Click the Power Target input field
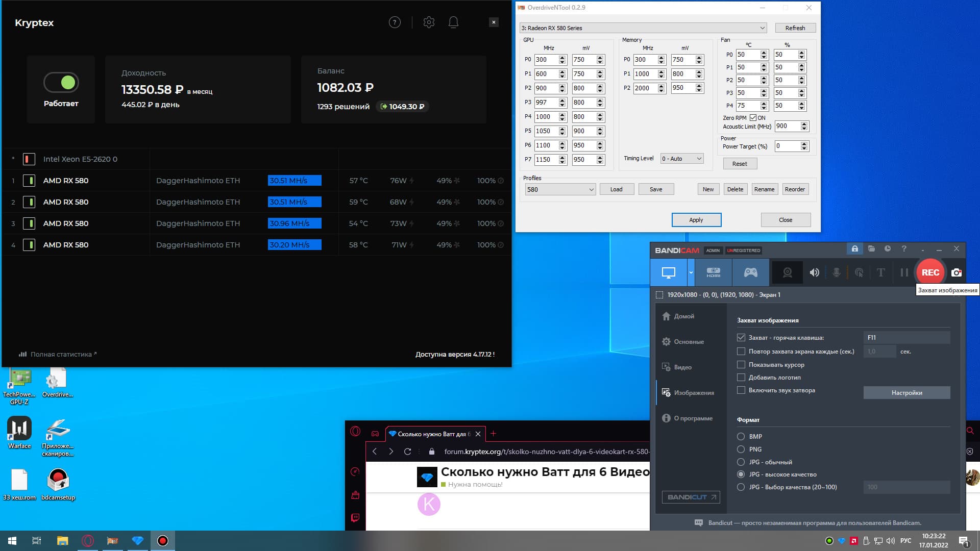Viewport: 980px width, 551px height. (787, 146)
